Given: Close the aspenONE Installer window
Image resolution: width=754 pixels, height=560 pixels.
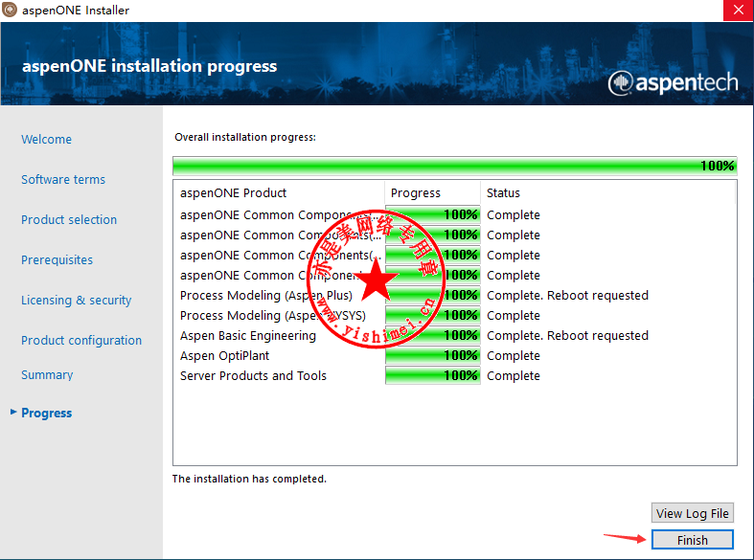Looking at the screenshot, I should pyautogui.click(x=738, y=11).
